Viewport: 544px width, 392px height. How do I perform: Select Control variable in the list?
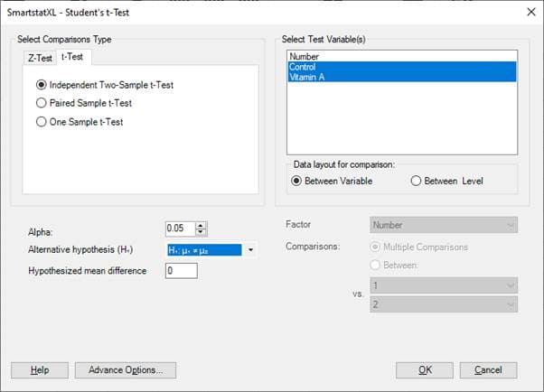(304, 67)
